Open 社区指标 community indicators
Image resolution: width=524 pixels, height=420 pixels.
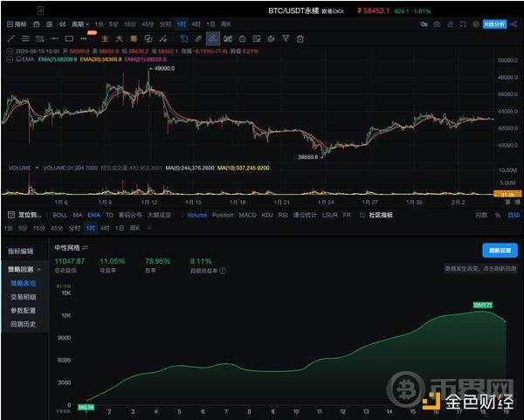click(x=381, y=215)
